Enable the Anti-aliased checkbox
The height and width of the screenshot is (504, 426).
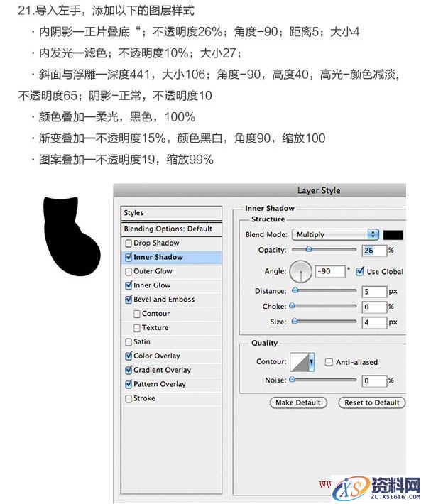(329, 363)
